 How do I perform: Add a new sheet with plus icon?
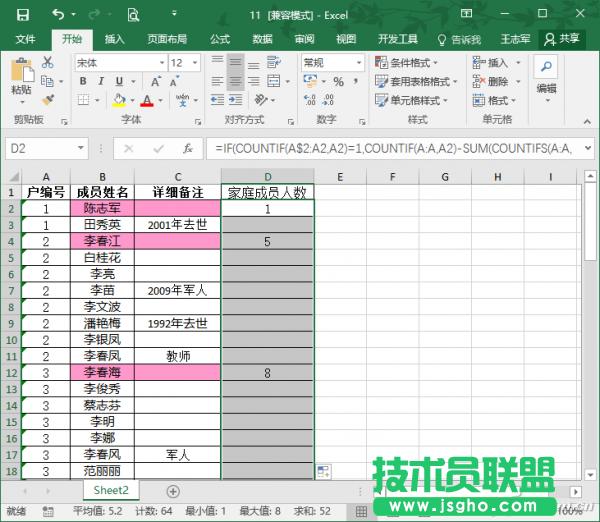[173, 491]
